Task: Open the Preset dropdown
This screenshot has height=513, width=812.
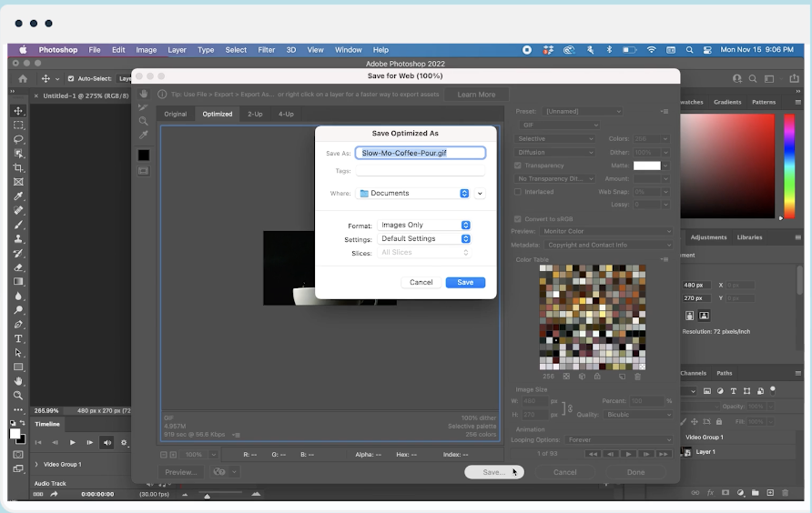Action: coord(582,111)
